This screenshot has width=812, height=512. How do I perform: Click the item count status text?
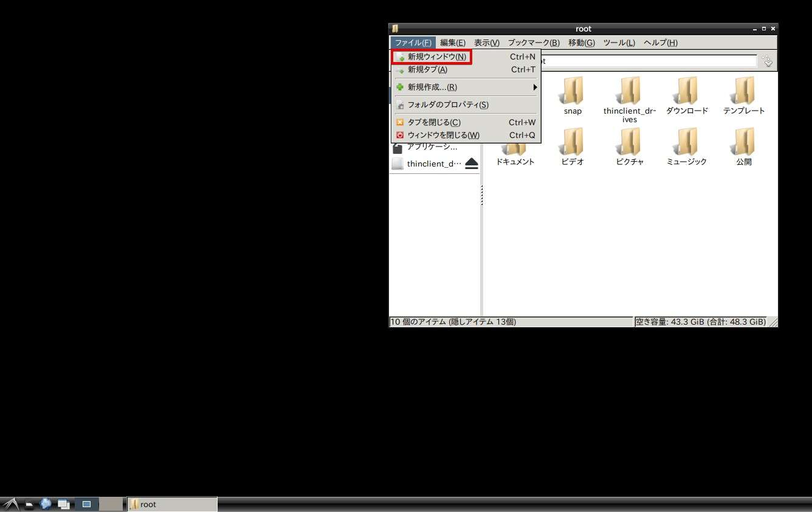point(453,322)
